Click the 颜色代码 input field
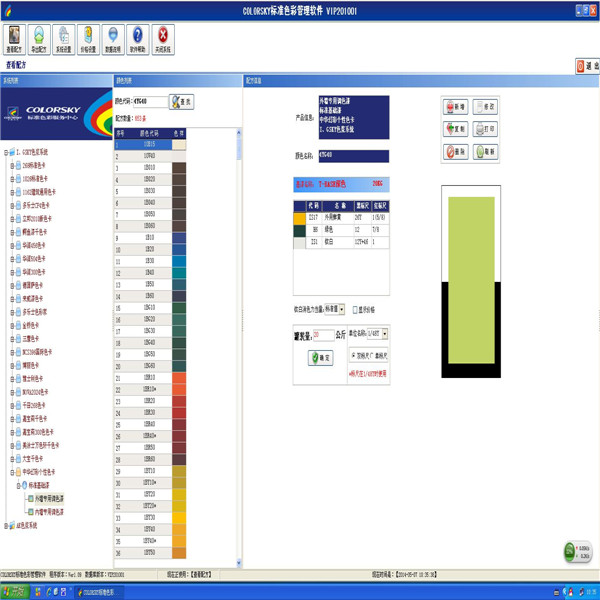This screenshot has width=600, height=600. tap(151, 101)
